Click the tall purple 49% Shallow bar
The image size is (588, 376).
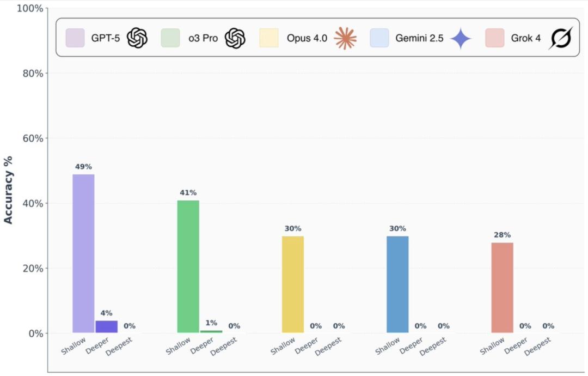pyautogui.click(x=83, y=253)
